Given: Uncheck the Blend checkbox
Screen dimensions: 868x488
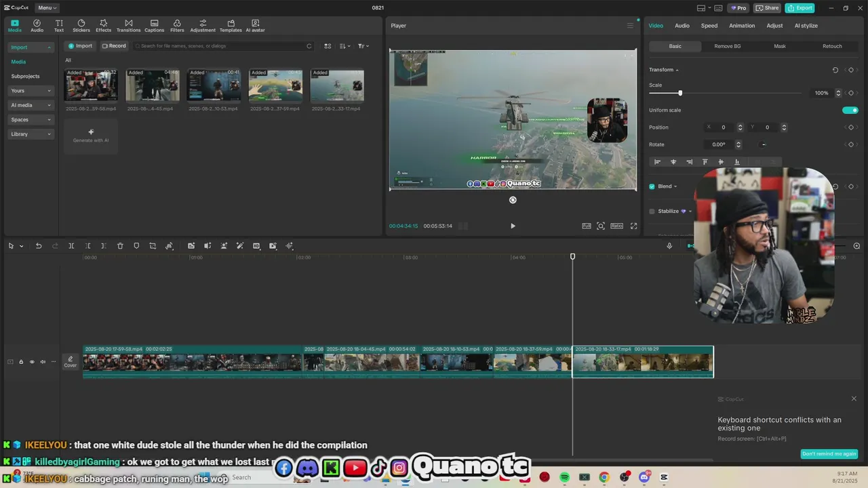Looking at the screenshot, I should (x=652, y=186).
